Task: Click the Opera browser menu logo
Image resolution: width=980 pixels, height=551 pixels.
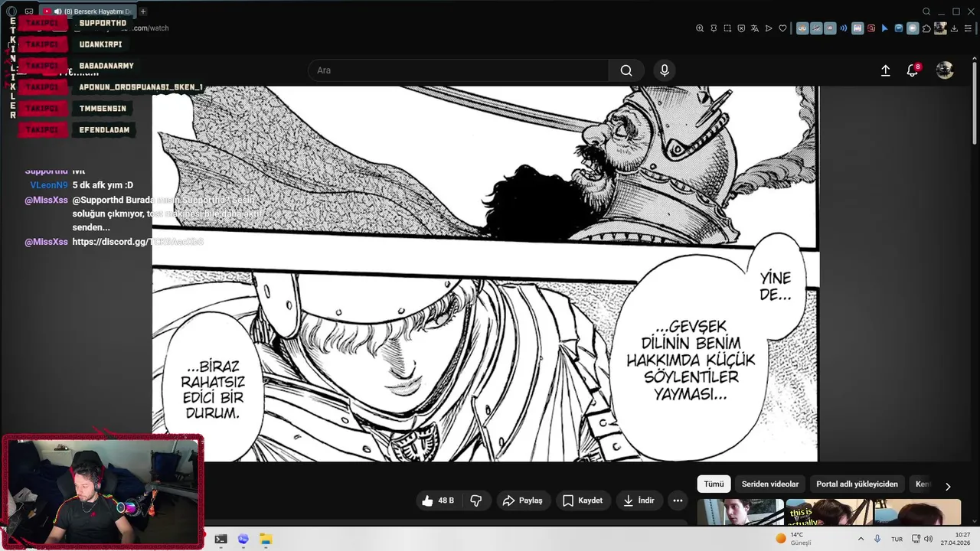Action: coord(11,11)
